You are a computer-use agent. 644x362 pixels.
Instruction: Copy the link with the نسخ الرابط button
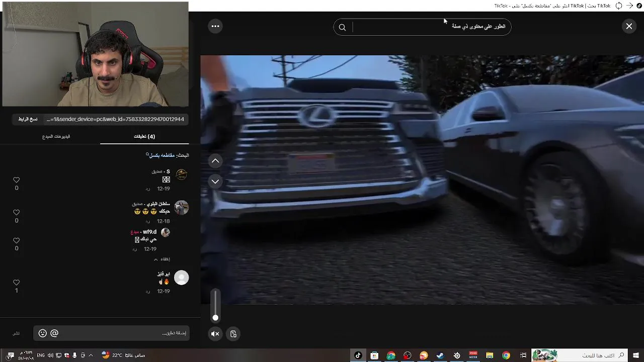coord(28,119)
